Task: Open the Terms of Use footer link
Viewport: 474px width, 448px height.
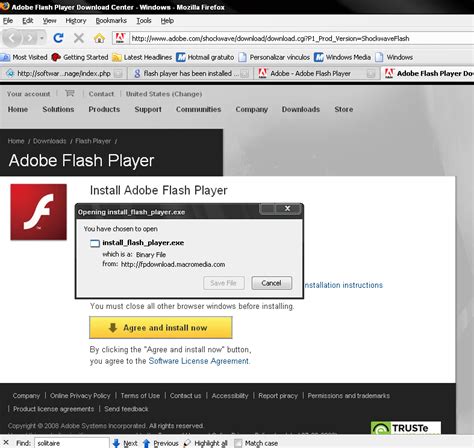Action: tap(140, 396)
